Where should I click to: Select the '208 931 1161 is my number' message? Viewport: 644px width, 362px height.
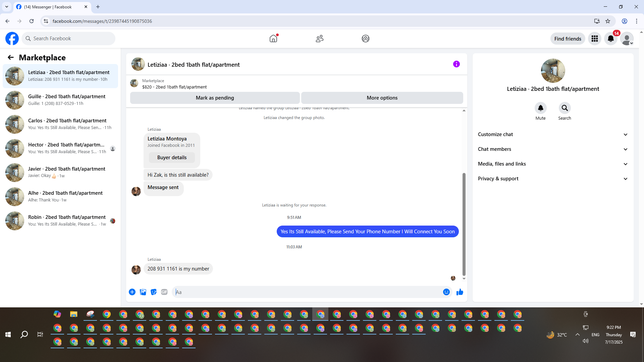178,269
